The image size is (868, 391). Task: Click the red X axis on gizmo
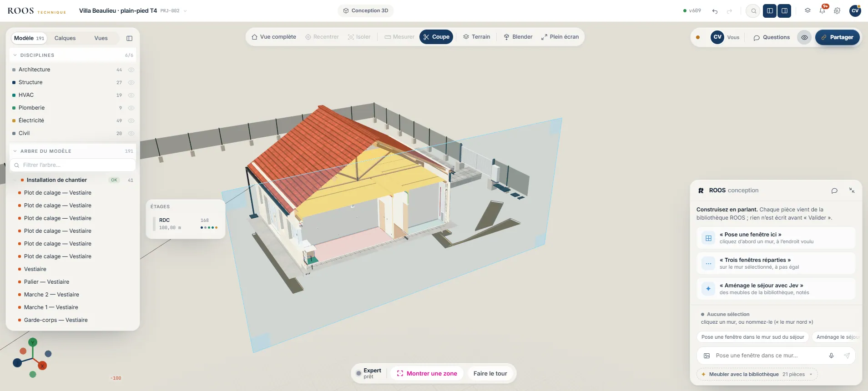point(42,366)
